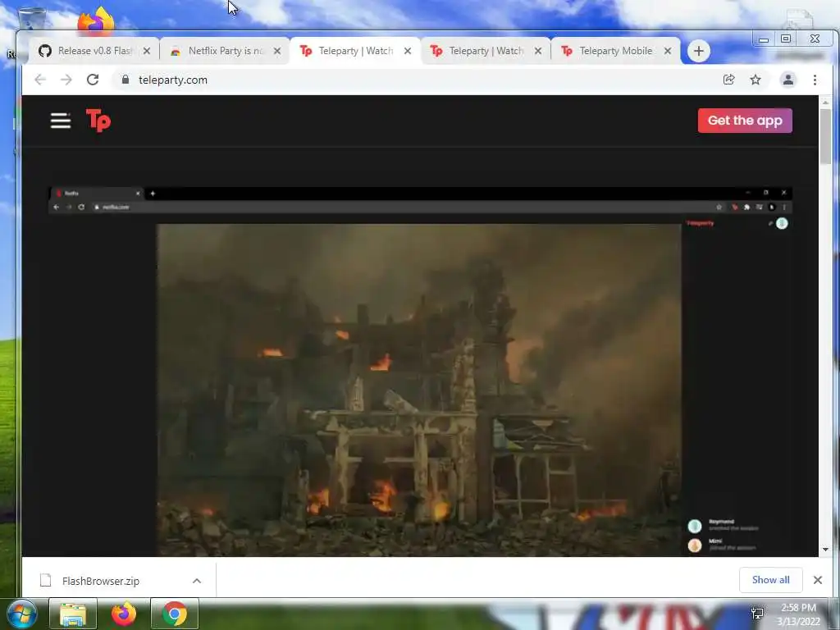Click the page scrollbar down arrow
This screenshot has width=840, height=630.
point(825,550)
